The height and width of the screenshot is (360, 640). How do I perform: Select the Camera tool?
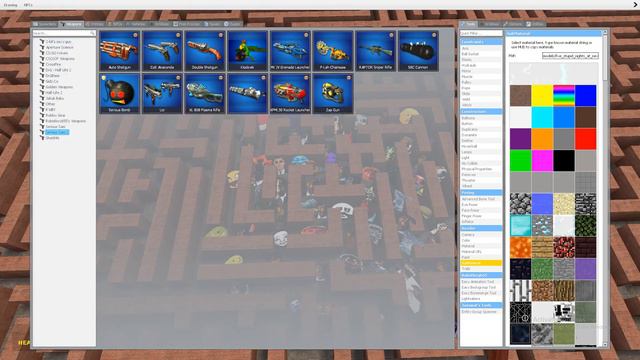(x=481, y=235)
